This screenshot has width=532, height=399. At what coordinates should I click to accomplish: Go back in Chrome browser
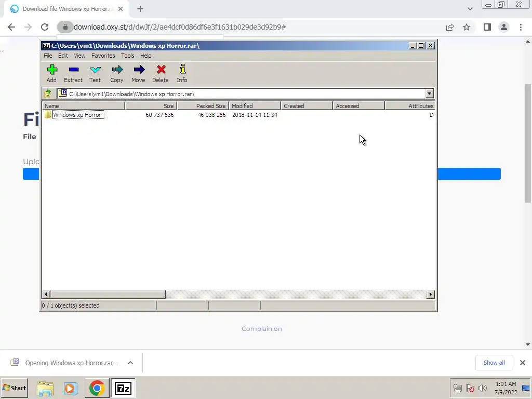pos(11,27)
